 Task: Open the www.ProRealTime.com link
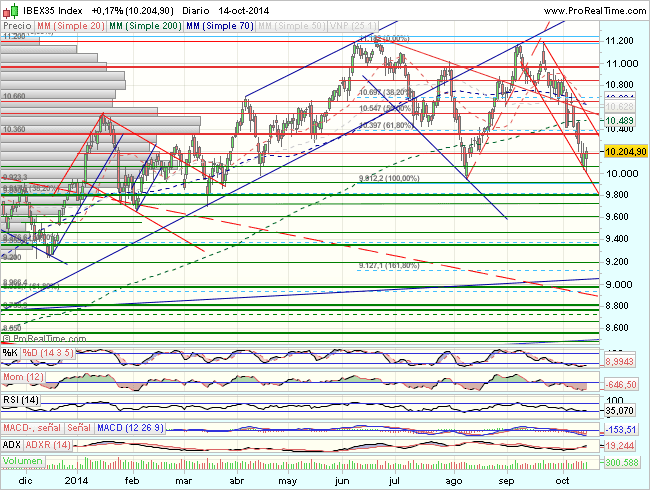pos(594,10)
